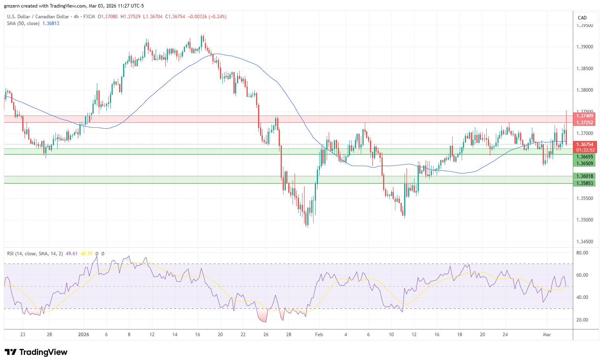This screenshot has height=364, width=603.
Task: Click the SMA (50, close) indicator label
Action: 23,23
